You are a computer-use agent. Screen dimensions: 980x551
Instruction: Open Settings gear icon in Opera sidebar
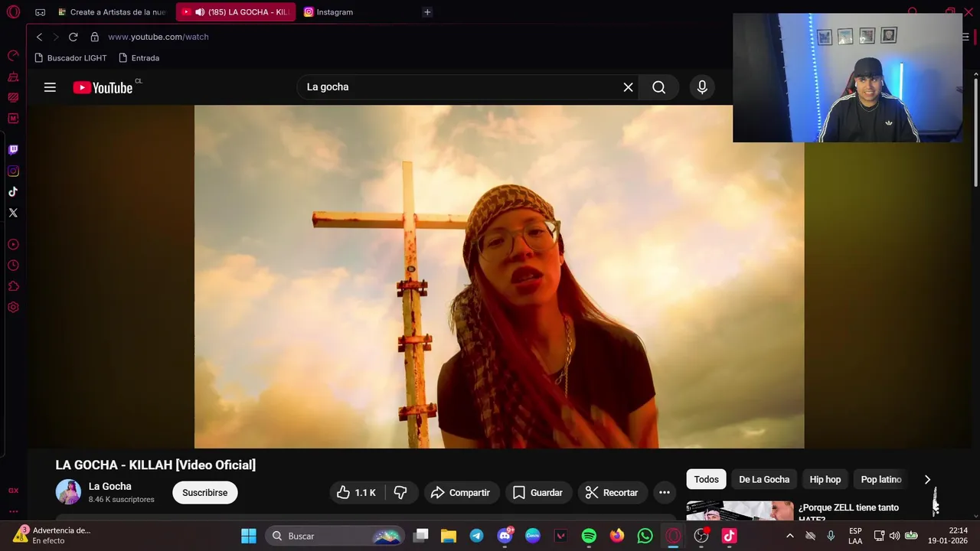click(x=13, y=308)
